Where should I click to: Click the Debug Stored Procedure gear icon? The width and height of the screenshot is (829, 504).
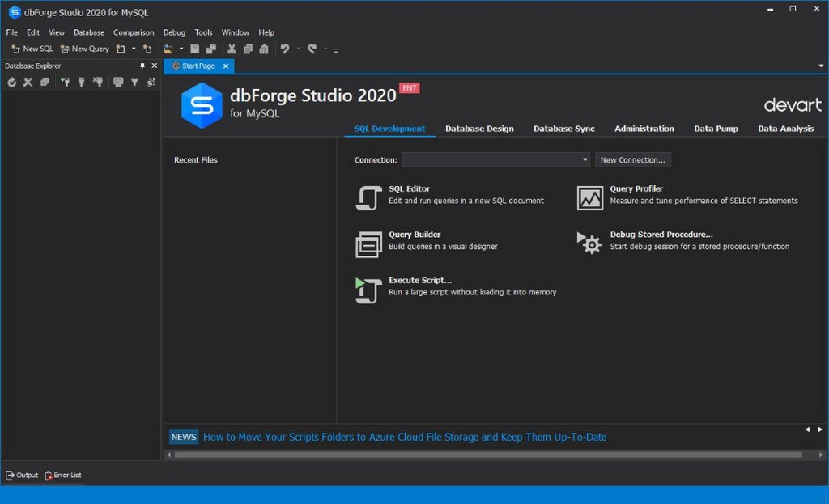click(x=589, y=243)
